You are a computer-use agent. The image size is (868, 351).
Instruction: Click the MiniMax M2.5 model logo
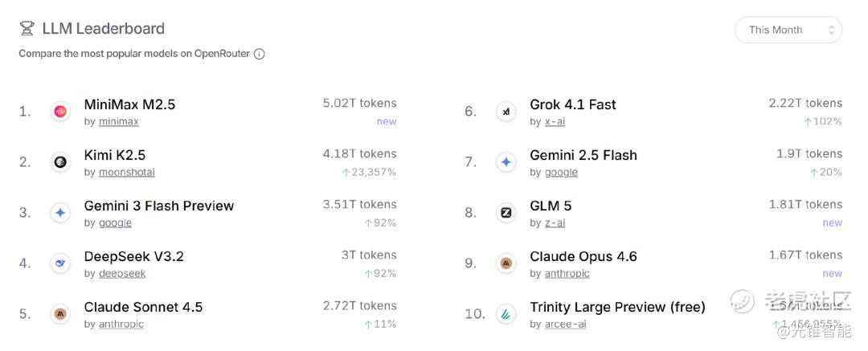click(x=60, y=112)
